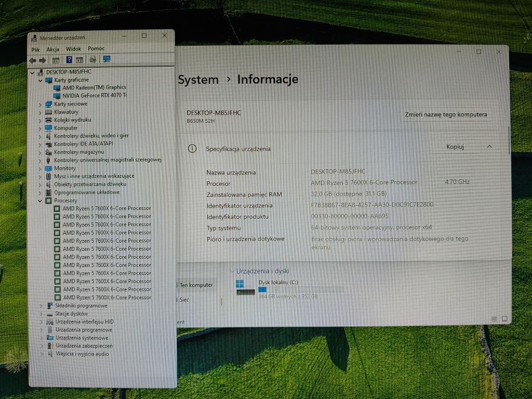Expand the Kontrolery magazynu node
The width and height of the screenshot is (532, 399).
point(40,153)
